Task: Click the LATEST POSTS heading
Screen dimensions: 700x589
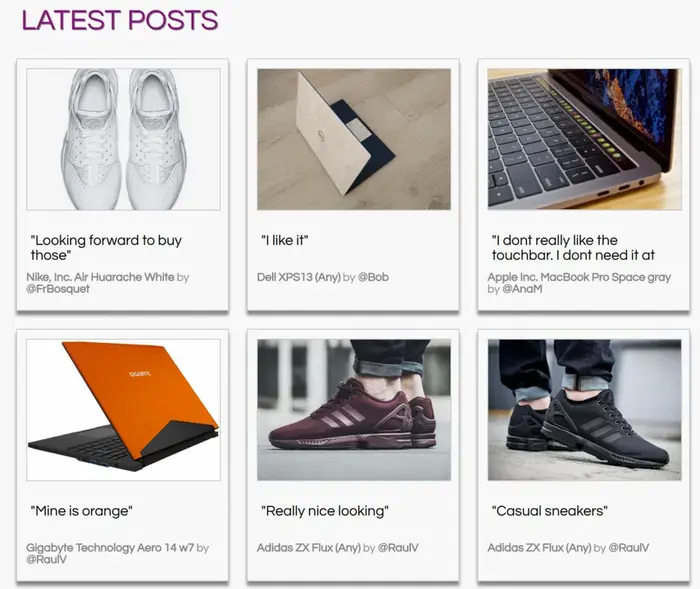Action: [119, 20]
